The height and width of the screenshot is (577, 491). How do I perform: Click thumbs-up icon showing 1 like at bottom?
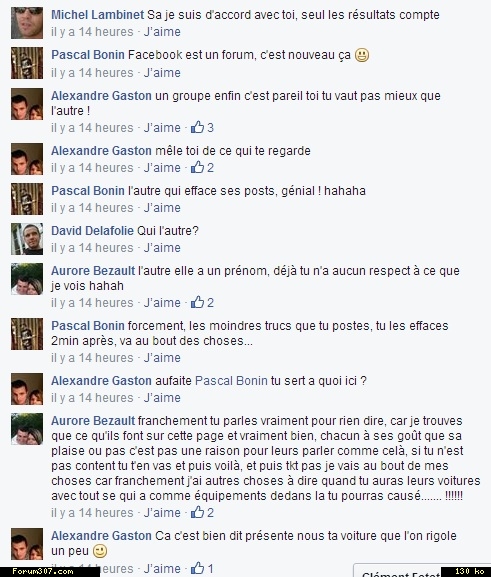tap(197, 568)
